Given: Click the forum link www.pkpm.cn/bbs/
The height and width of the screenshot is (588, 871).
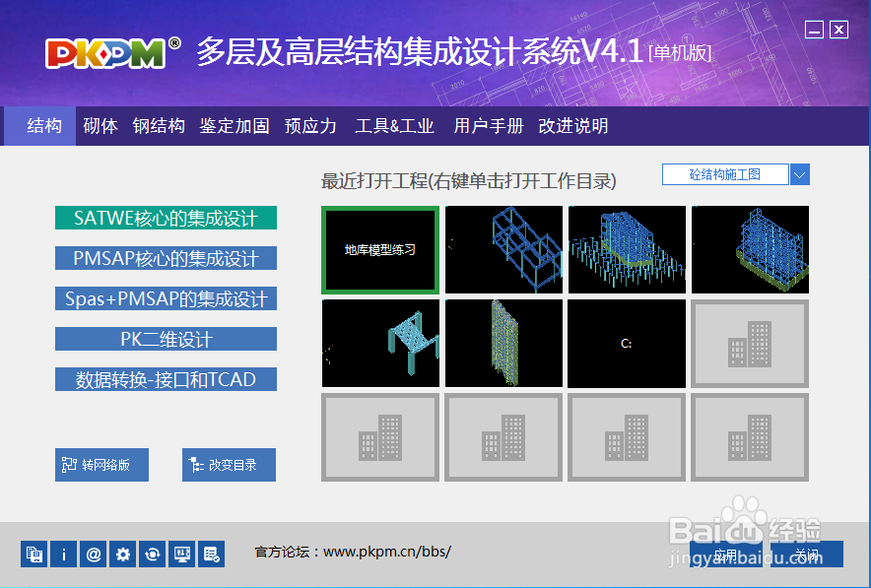Looking at the screenshot, I should [387, 552].
